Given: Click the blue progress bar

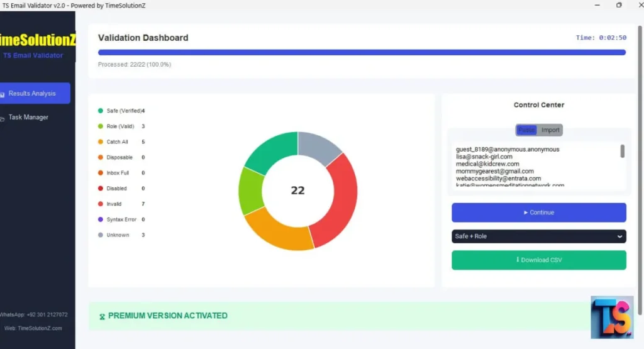Looking at the screenshot, I should click(x=362, y=52).
